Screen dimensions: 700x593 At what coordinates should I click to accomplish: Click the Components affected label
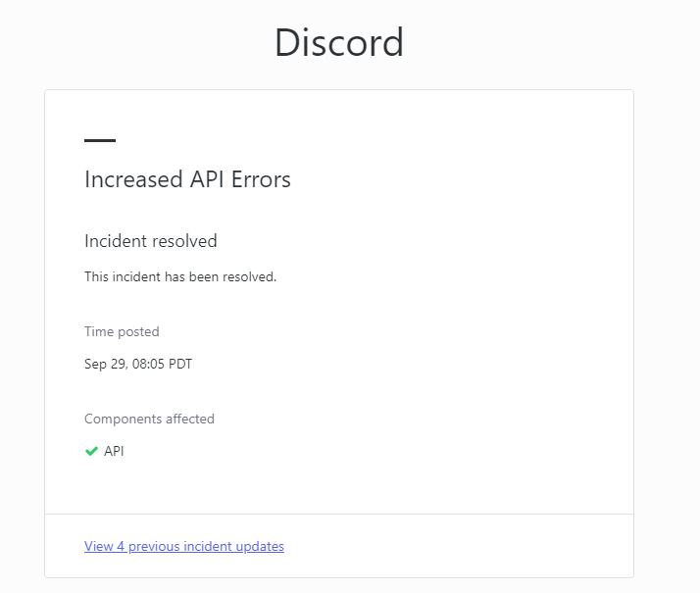point(149,419)
